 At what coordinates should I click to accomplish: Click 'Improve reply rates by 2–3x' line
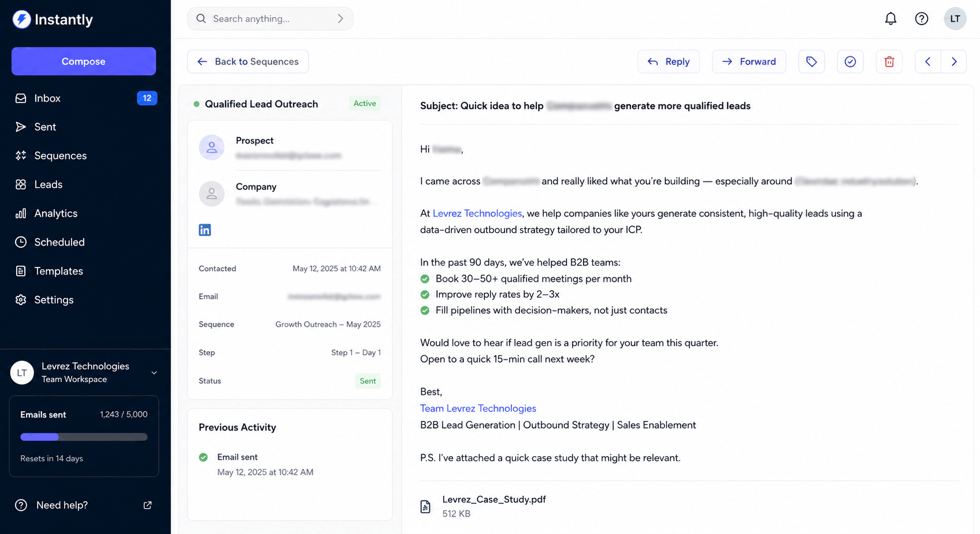tap(498, 294)
